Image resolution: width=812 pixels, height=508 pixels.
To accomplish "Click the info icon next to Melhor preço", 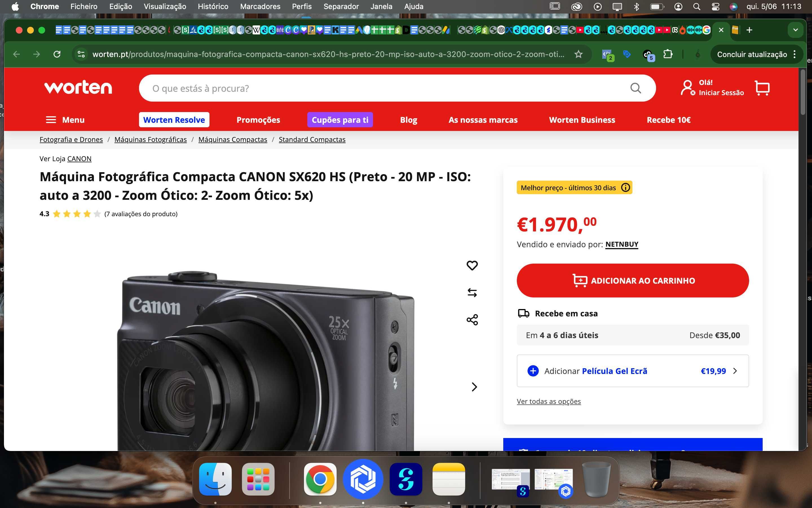I will pos(625,187).
